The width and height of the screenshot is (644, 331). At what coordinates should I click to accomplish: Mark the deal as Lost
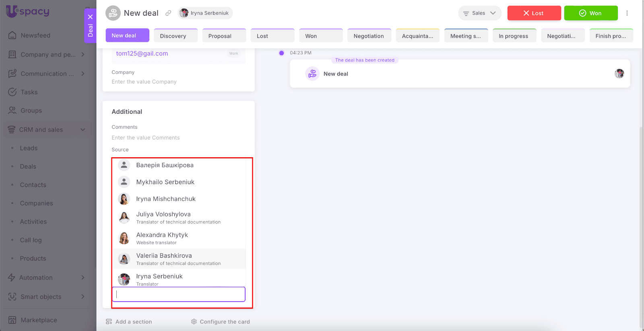tap(534, 13)
